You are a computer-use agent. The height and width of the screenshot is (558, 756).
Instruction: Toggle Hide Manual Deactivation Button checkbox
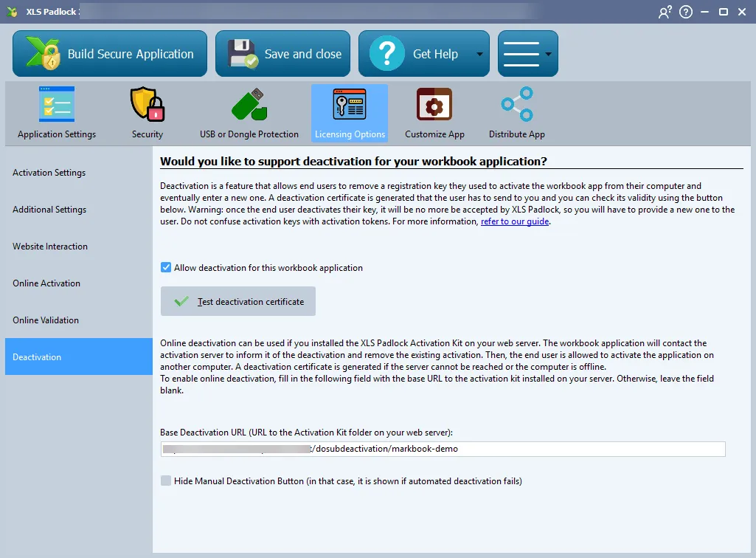click(166, 480)
